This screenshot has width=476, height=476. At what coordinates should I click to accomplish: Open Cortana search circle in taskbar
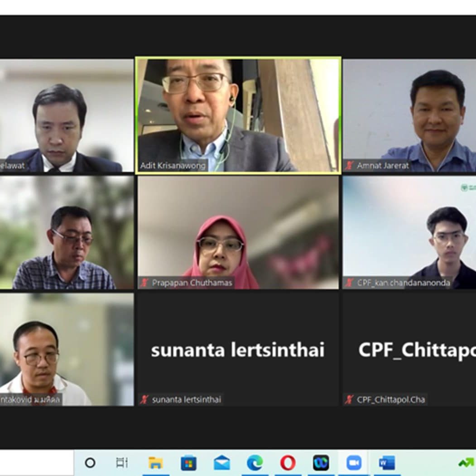90,463
